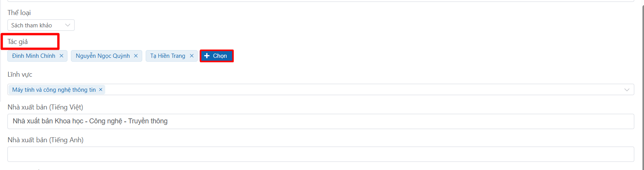Image resolution: width=644 pixels, height=170 pixels.
Task: Click the Thể loại label
Action: [19, 13]
